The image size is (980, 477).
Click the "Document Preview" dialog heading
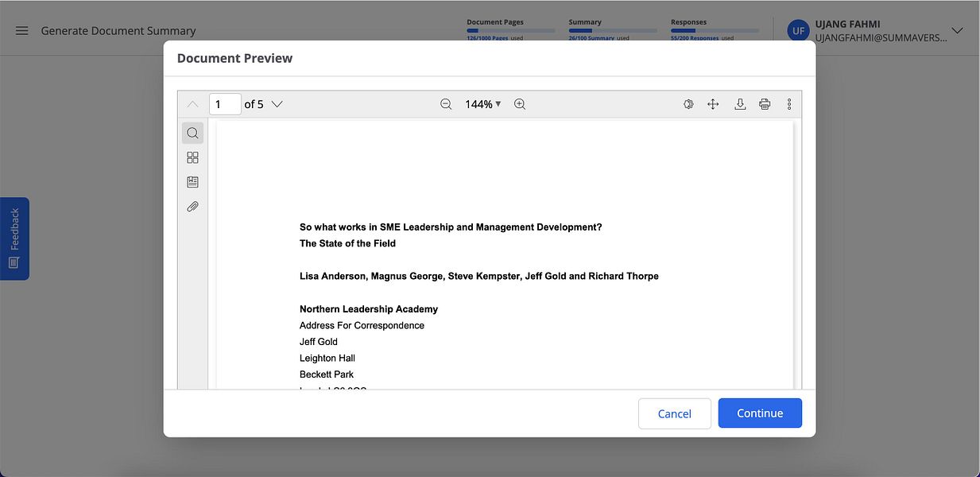(x=234, y=58)
